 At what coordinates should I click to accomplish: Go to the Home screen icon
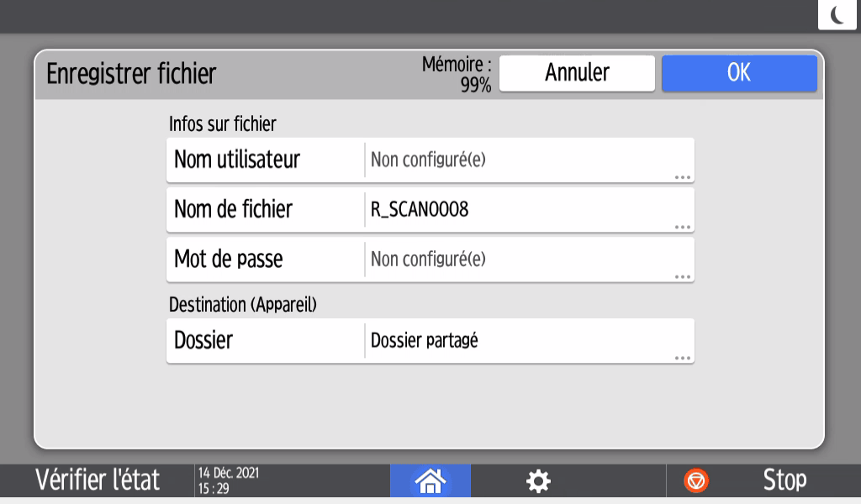pos(430,480)
